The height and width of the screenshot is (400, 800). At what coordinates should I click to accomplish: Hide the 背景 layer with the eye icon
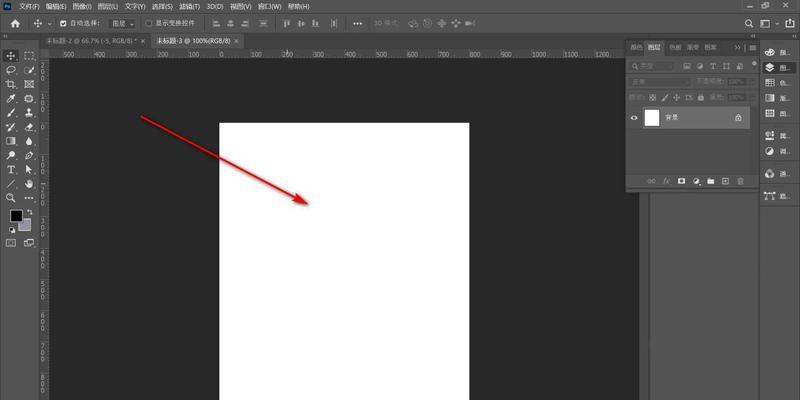point(634,118)
